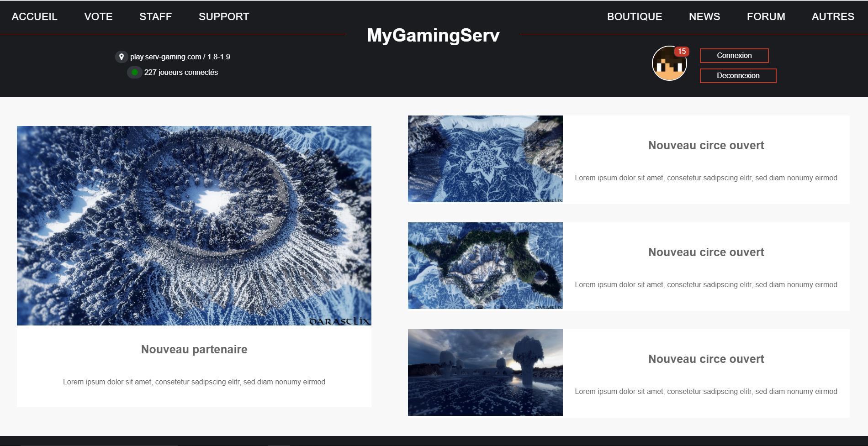
Task: Open the green forest island thumbnail
Action: pyautogui.click(x=485, y=266)
